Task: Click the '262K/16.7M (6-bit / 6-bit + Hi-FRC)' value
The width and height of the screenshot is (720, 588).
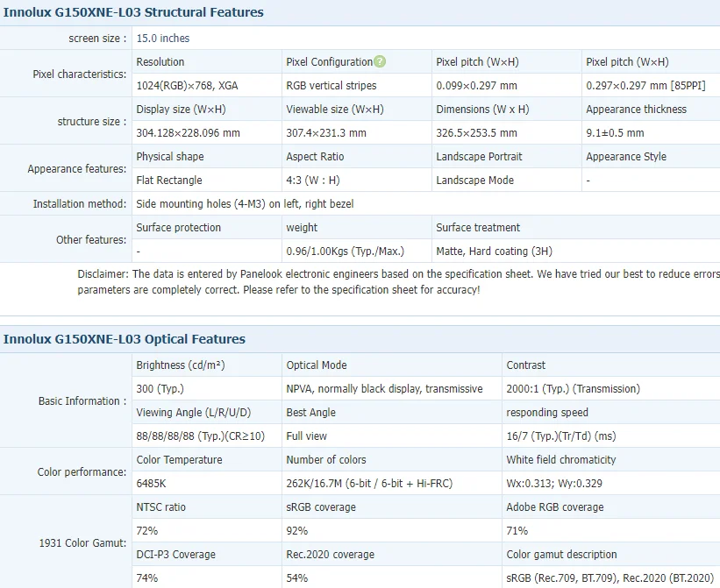Action: click(x=369, y=484)
